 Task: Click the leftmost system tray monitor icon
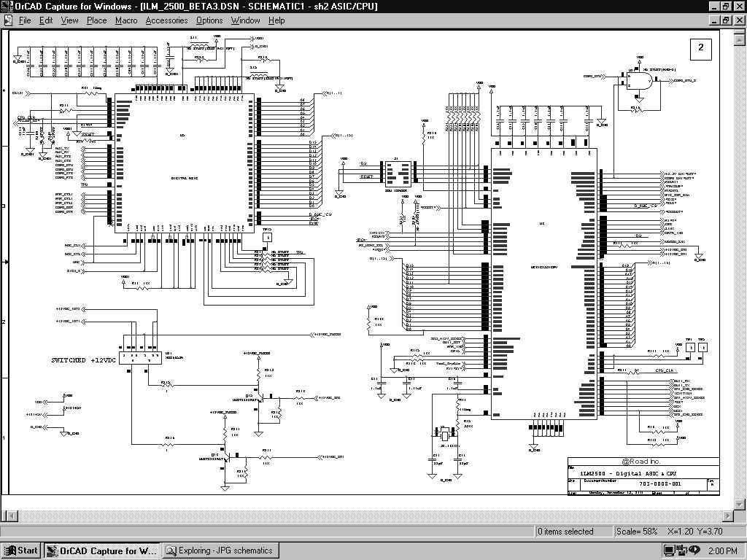[x=669, y=550]
